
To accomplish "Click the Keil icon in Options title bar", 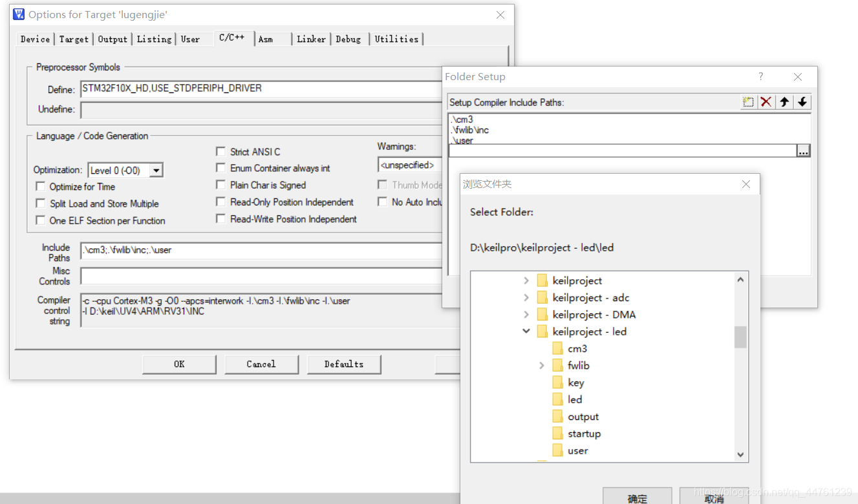I will click(19, 14).
